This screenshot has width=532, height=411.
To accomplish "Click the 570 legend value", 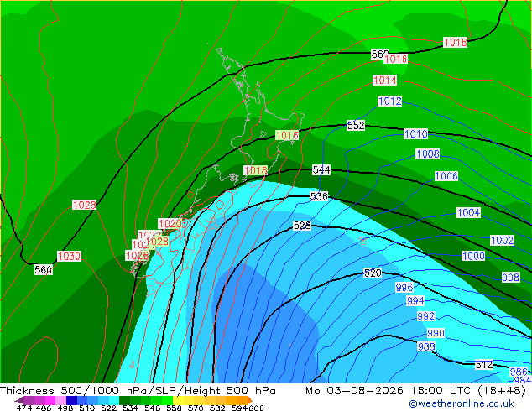I will click(x=196, y=408).
